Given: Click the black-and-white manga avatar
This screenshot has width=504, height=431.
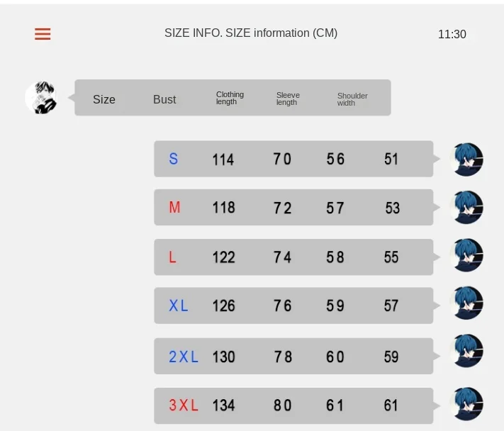Looking at the screenshot, I should (41, 97).
